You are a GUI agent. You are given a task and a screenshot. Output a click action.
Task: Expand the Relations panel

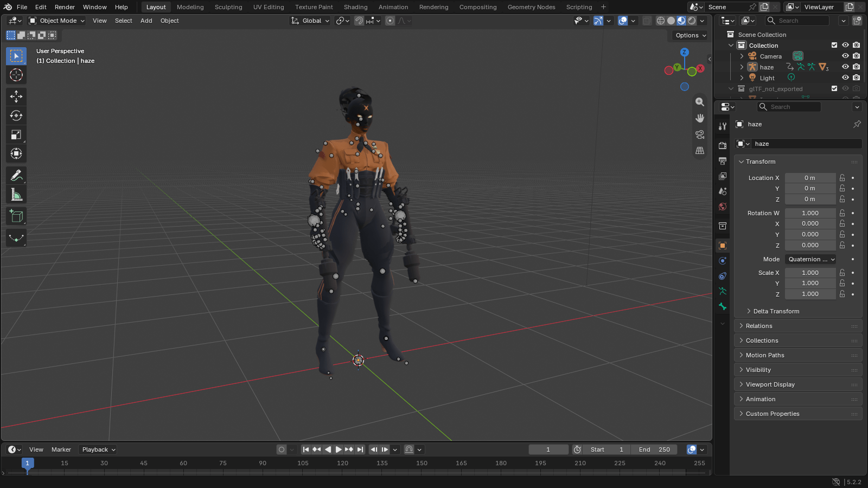click(x=798, y=326)
